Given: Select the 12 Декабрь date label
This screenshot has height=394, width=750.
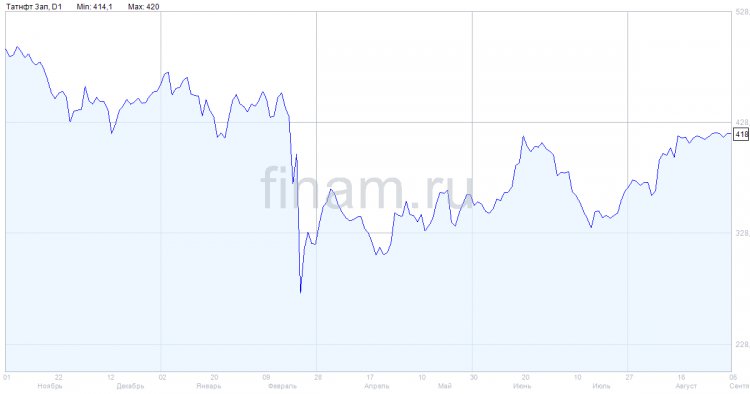Looking at the screenshot, I should click(x=130, y=382).
